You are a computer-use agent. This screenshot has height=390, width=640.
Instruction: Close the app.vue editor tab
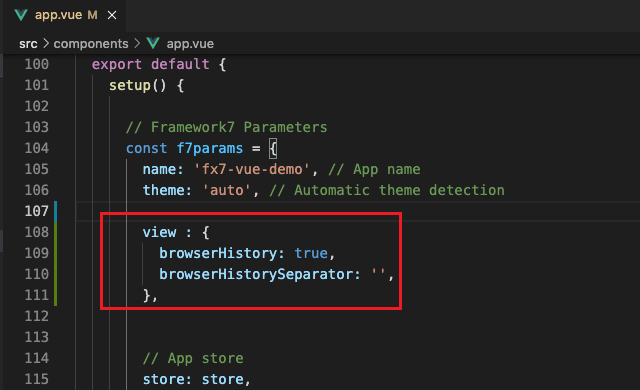[x=112, y=16]
